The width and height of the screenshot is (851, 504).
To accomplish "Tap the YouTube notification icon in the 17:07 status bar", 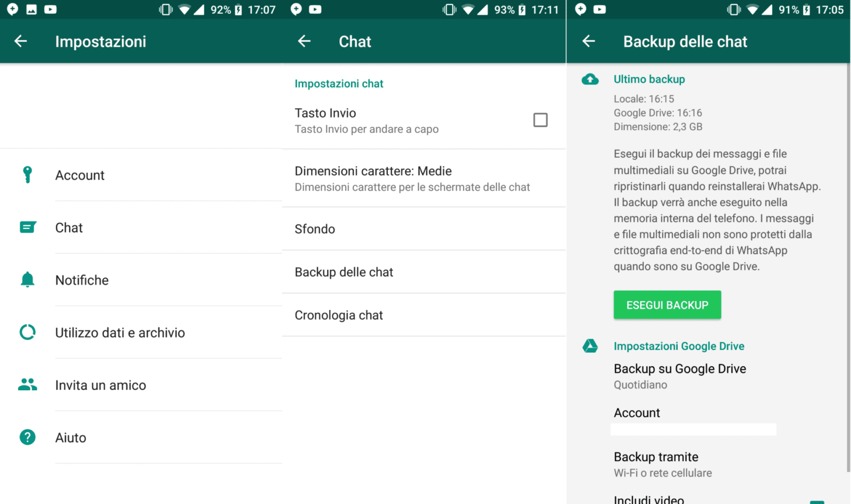I will coord(51,10).
